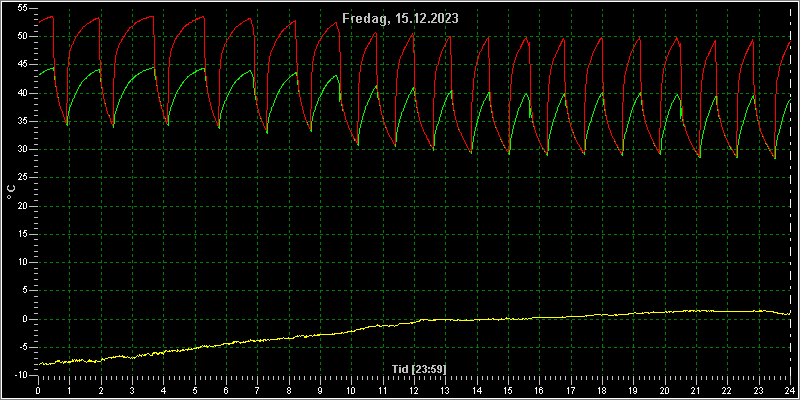Click the Tid [23:59] time label
The width and height of the screenshot is (800, 400).
click(418, 369)
